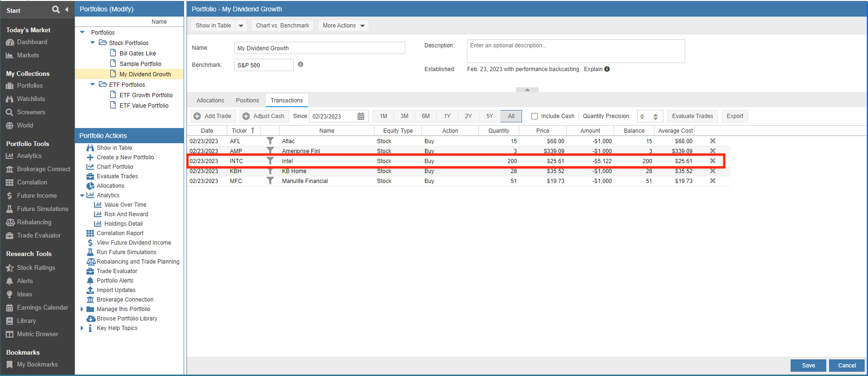
Task: Open the More Actions dropdown
Action: point(344,26)
